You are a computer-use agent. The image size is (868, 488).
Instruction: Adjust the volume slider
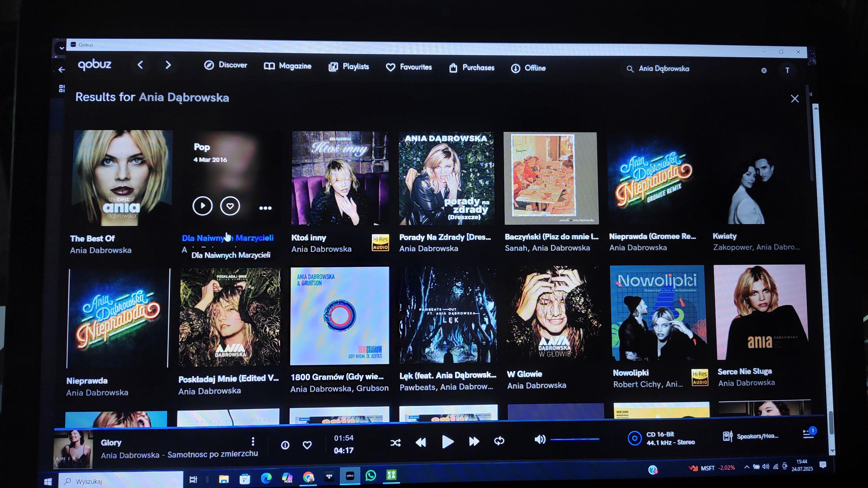[575, 439]
